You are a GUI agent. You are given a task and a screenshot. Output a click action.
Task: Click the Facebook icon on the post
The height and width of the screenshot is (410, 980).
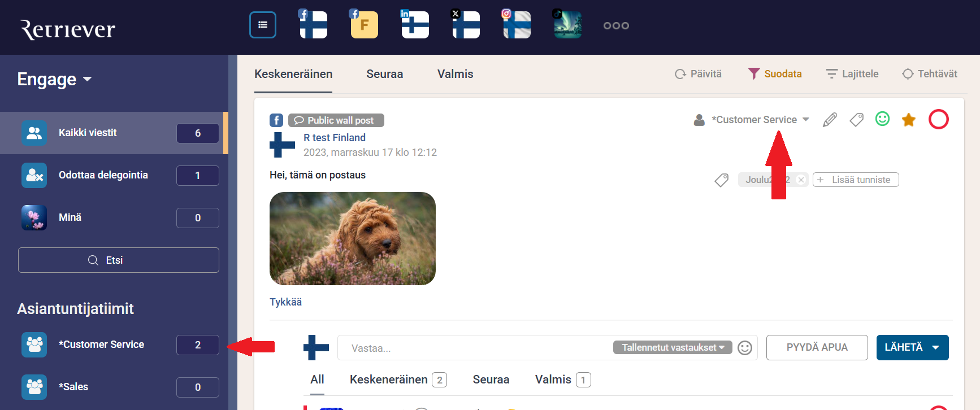coord(276,120)
